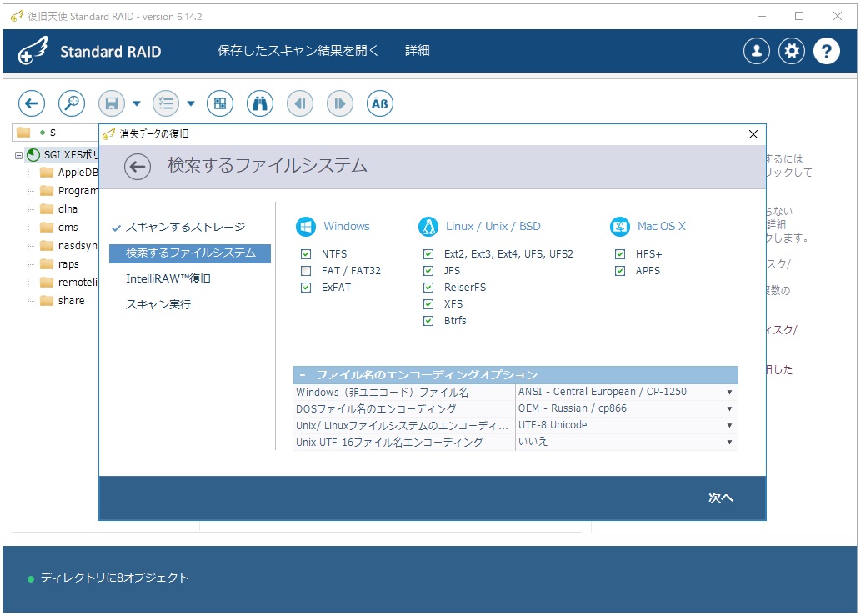Image resolution: width=861 pixels, height=616 pixels.
Task: Toggle the JFS checkbox
Action: coord(428,271)
